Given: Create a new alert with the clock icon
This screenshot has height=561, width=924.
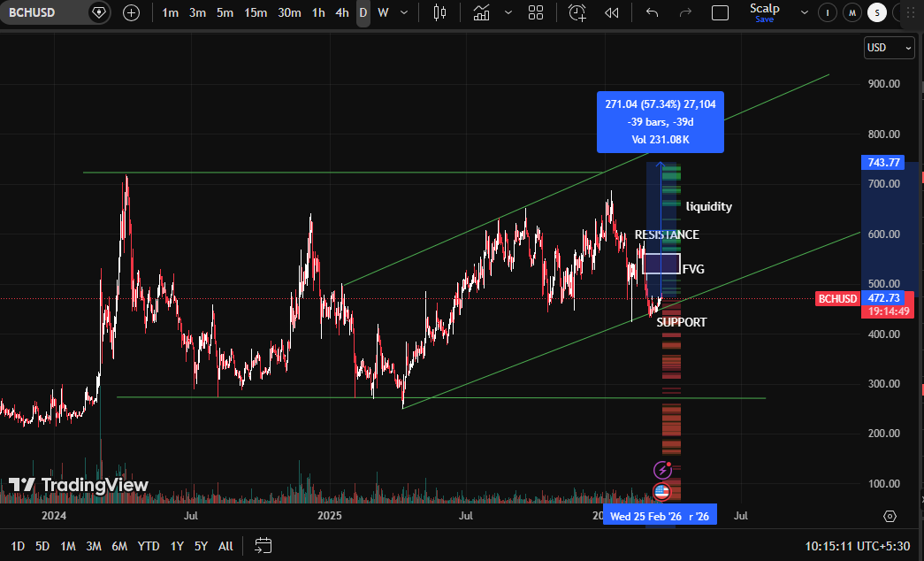Looking at the screenshot, I should (x=577, y=12).
